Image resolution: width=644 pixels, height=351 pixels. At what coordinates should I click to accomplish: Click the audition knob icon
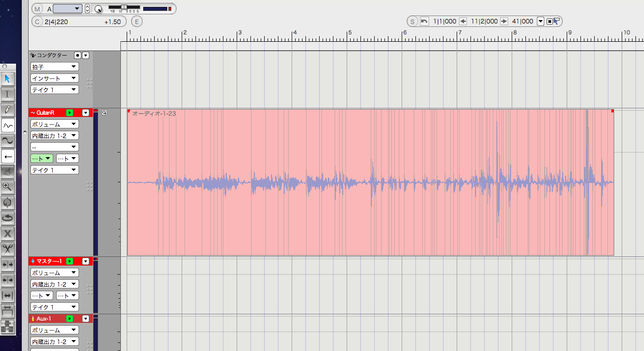[x=98, y=9]
